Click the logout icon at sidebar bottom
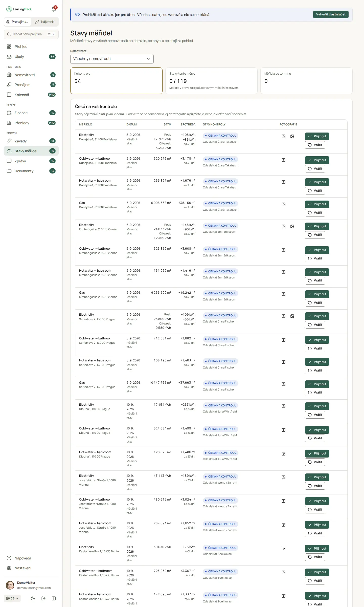This screenshot has height=607, width=364. (43, 598)
